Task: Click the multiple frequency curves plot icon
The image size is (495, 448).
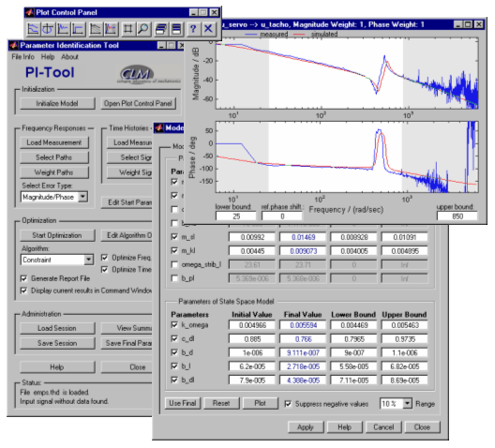Action: tap(96, 29)
